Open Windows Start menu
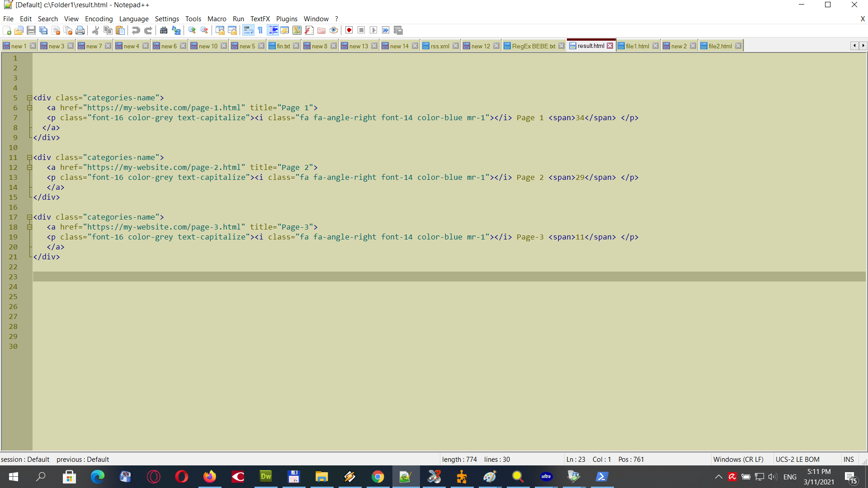Screen dimensions: 868x488 [14, 477]
